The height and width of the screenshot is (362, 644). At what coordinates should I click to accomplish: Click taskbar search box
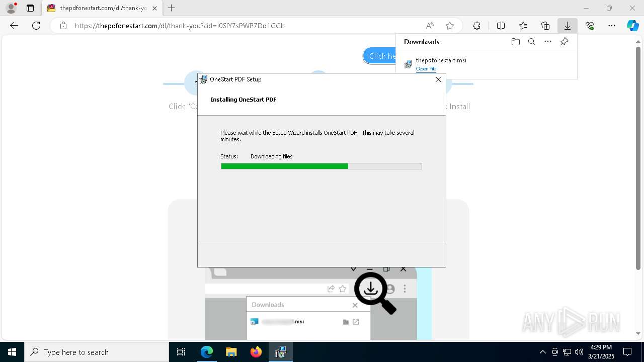pyautogui.click(x=97, y=352)
